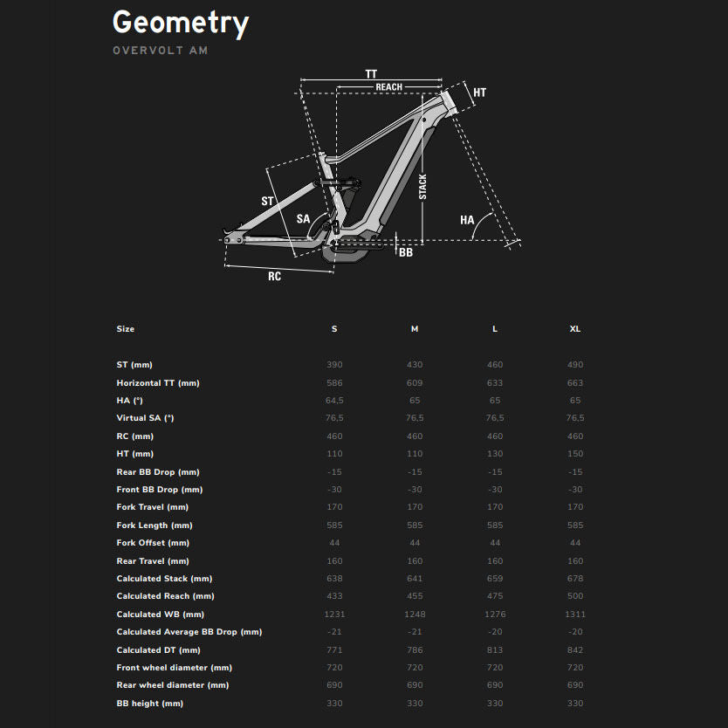
Task: Click the 1311 wheelbase value for XL
Action: tap(574, 615)
